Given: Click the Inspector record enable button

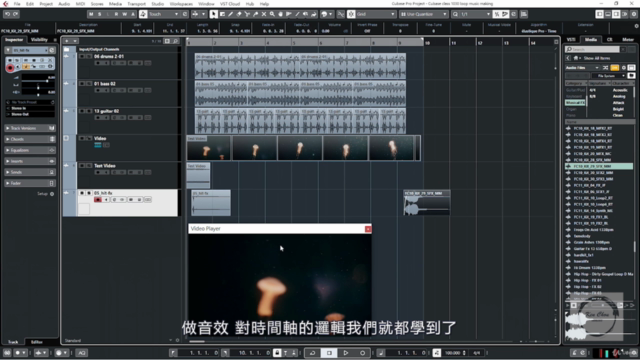Looking at the screenshot, I should click(10, 68).
